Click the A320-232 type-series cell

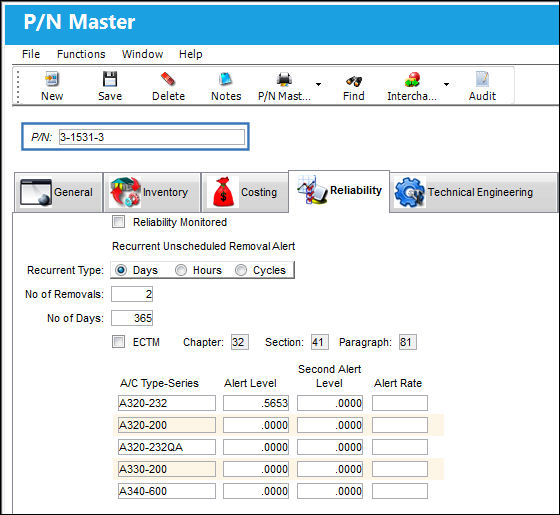[x=167, y=403]
